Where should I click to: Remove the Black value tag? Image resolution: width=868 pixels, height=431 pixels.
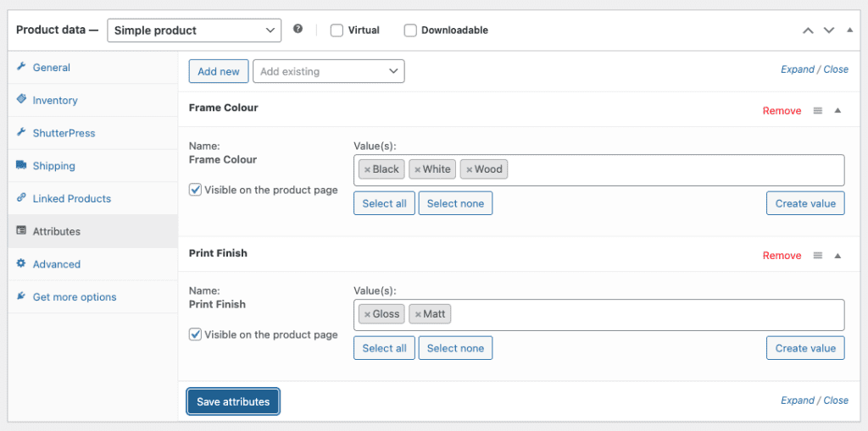367,169
